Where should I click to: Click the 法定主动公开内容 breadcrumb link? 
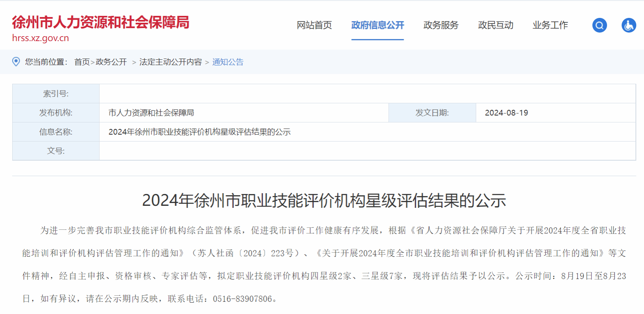point(170,62)
